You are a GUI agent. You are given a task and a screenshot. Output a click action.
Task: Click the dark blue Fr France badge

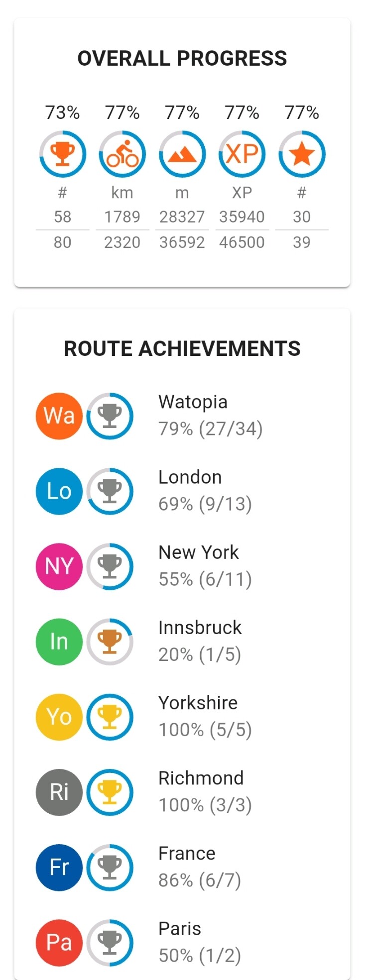tap(59, 868)
